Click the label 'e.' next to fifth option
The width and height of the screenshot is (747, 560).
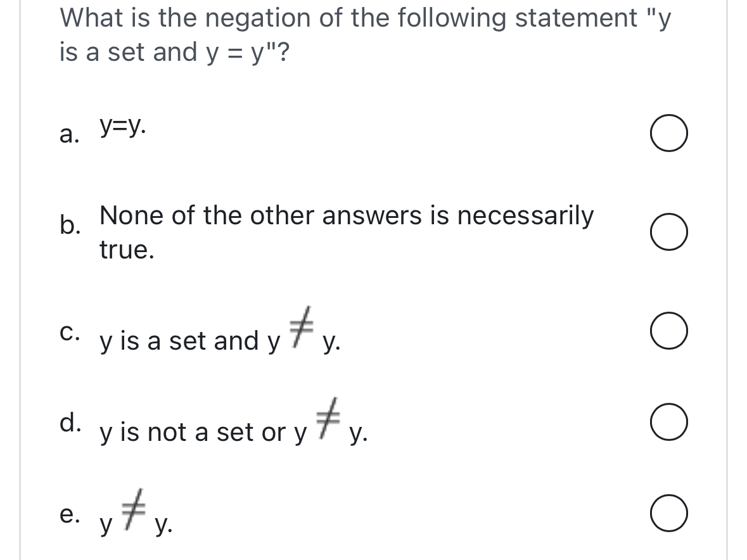70,514
